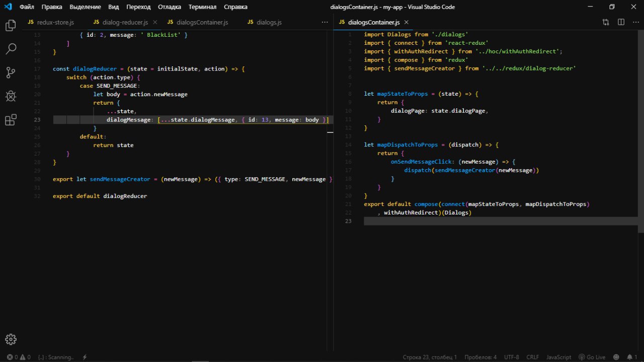Viewport: 644px width, 362px height.
Task: Open the Extensions view
Action: [11, 120]
